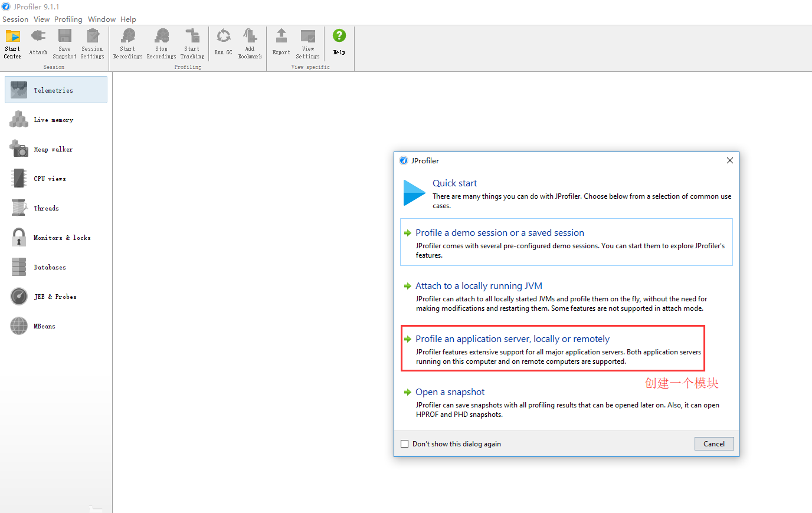812x513 pixels.
Task: Open the Threads section
Action: (x=56, y=208)
